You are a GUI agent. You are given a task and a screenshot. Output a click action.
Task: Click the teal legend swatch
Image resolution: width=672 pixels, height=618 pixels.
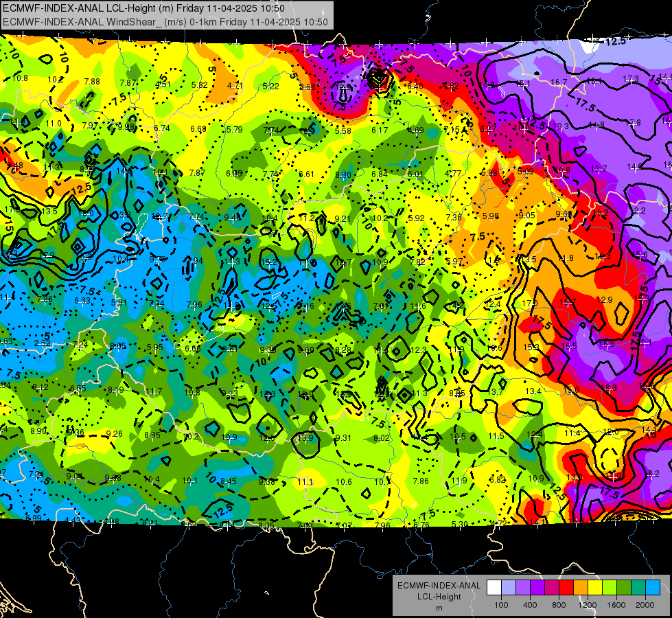coord(638,588)
